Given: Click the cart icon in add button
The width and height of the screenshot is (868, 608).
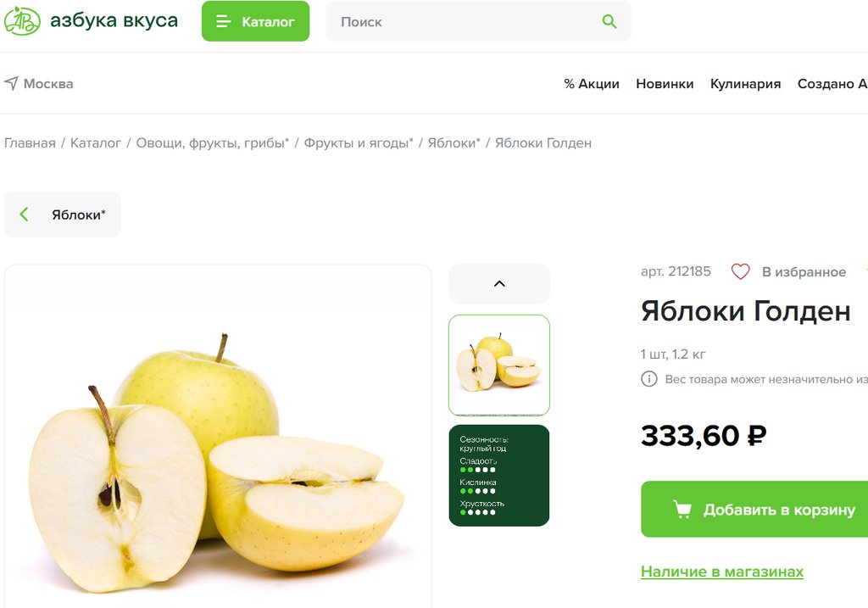Looking at the screenshot, I should (x=682, y=509).
